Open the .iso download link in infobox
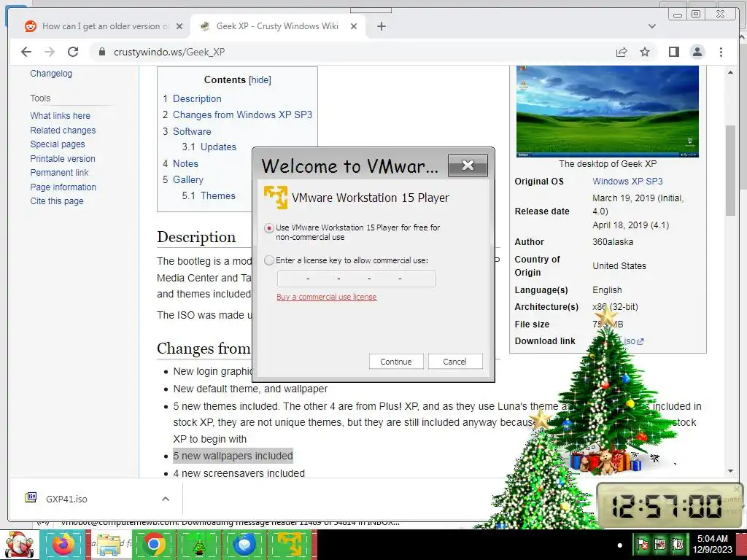Image resolution: width=747 pixels, height=560 pixels. pyautogui.click(x=633, y=341)
